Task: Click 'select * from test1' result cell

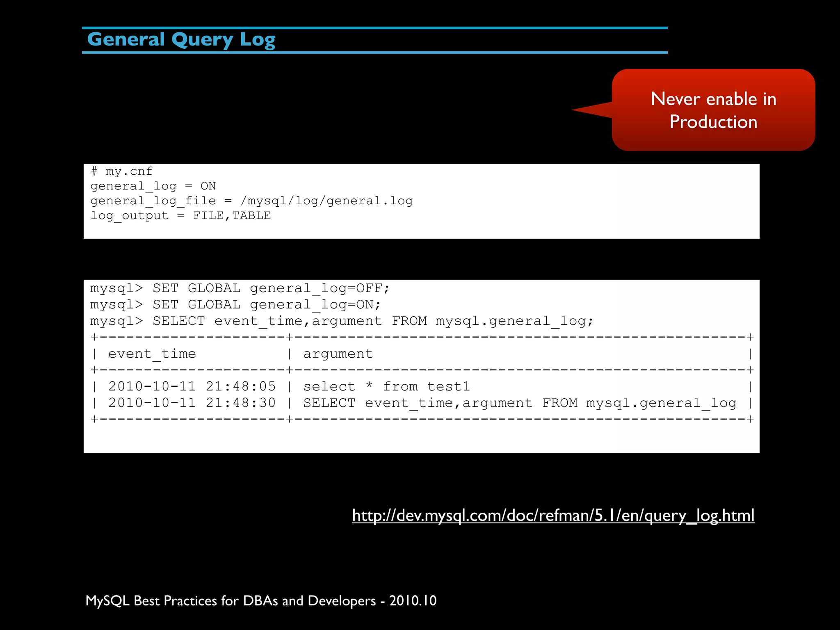Action: [x=387, y=386]
